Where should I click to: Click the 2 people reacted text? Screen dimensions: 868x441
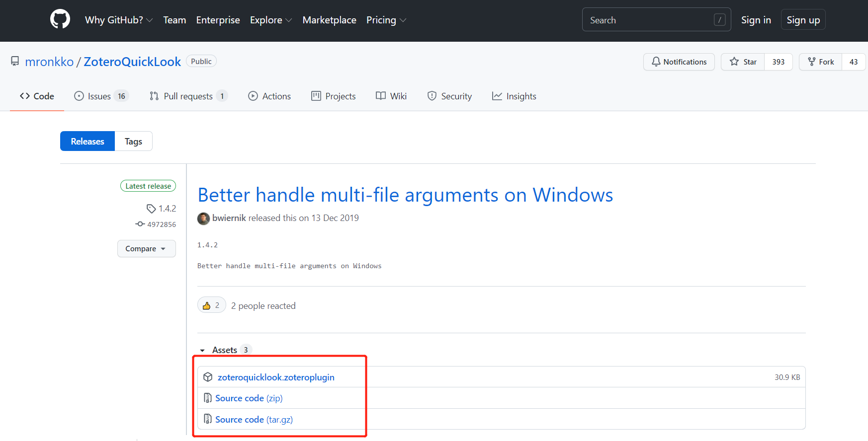(x=263, y=306)
